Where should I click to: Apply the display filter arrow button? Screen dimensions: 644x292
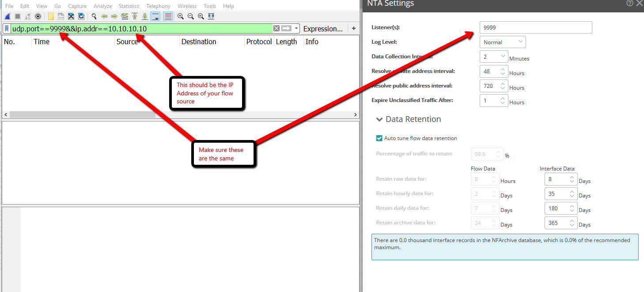[287, 29]
